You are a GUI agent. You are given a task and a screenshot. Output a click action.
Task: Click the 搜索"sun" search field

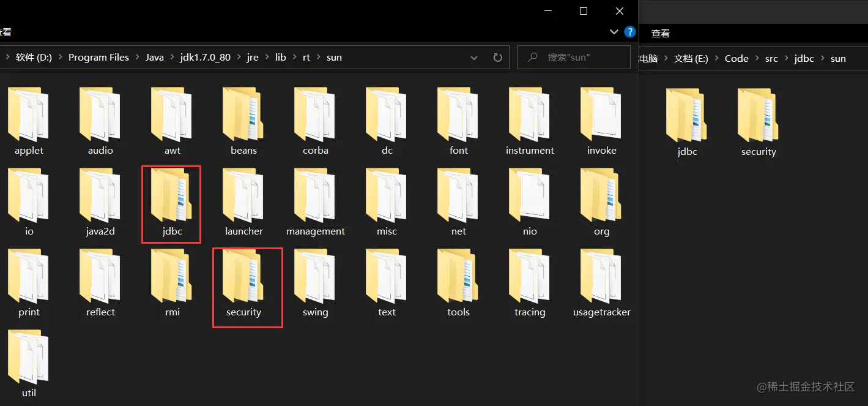click(574, 58)
